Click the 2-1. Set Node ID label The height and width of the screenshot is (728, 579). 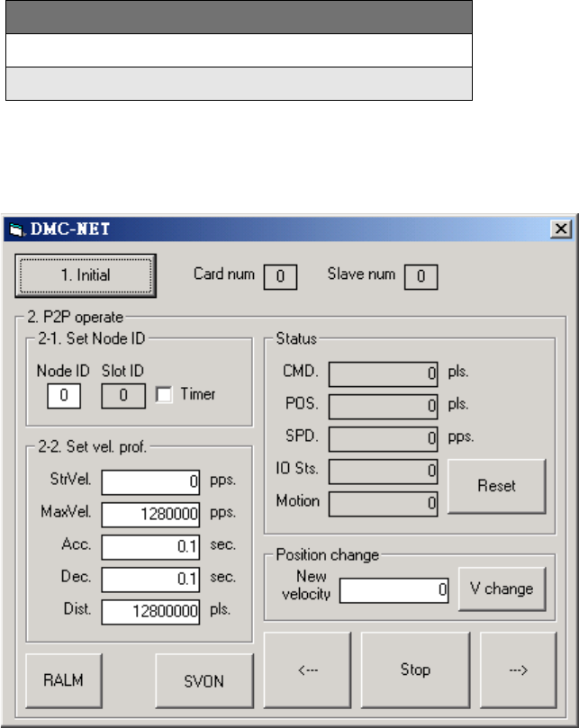(92, 338)
